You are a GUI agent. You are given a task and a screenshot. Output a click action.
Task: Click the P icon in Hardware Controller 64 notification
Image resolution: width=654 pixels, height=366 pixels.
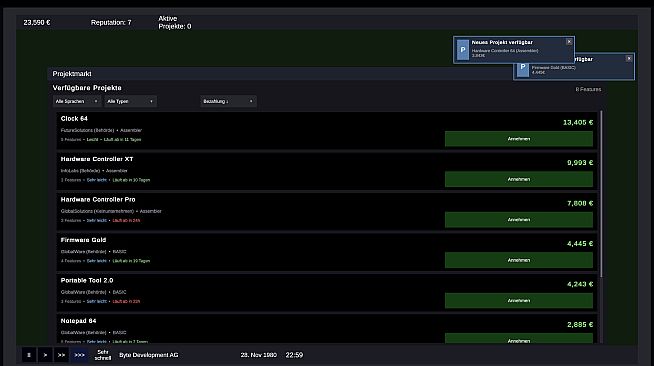pyautogui.click(x=463, y=50)
